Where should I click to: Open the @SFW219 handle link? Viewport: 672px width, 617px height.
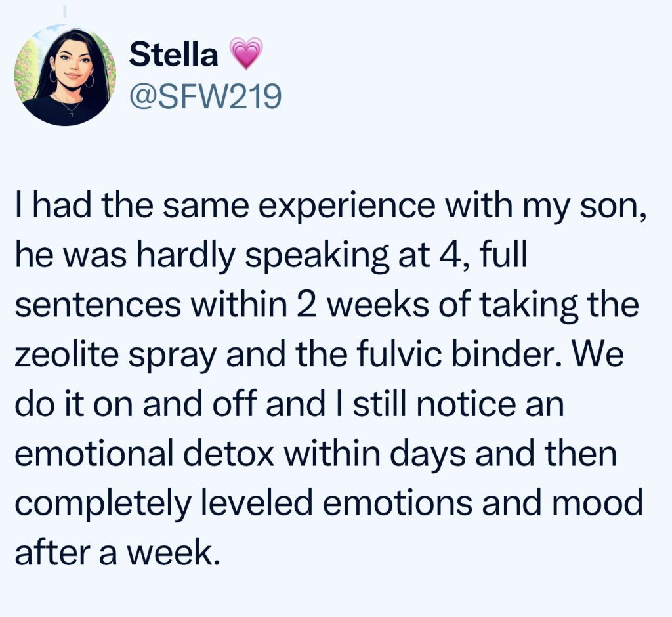[x=205, y=97]
